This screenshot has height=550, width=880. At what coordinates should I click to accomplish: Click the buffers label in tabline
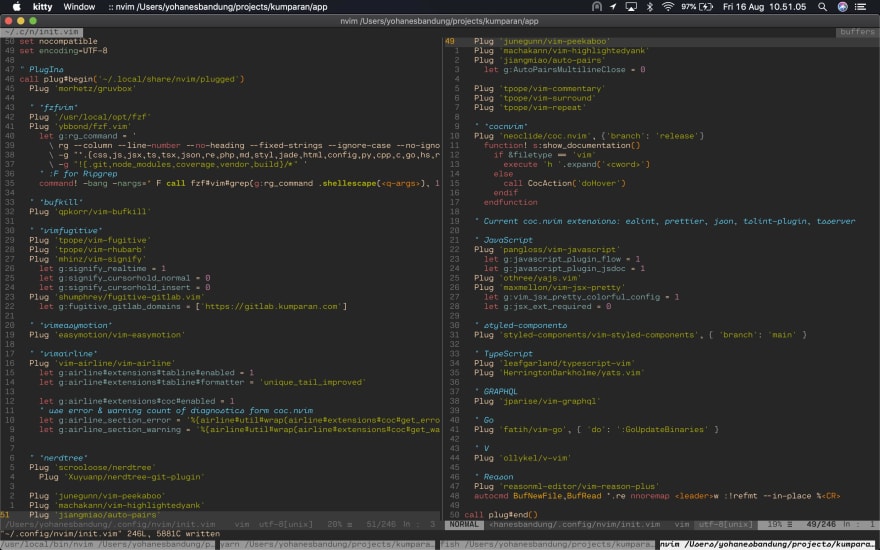[x=857, y=32]
